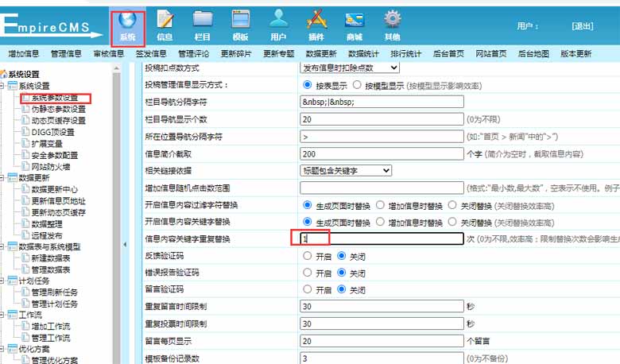Enable 错误报告验证码 with 开启 radio
The image size is (620, 364).
tap(308, 273)
